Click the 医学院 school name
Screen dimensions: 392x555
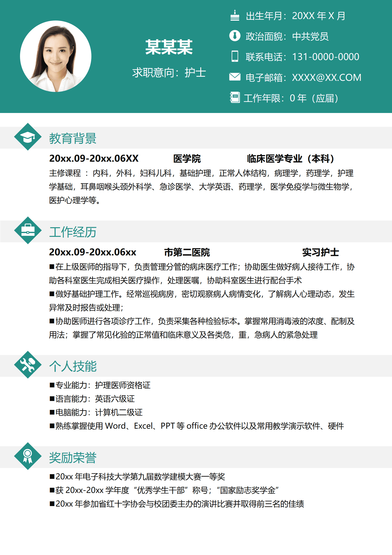tap(187, 159)
